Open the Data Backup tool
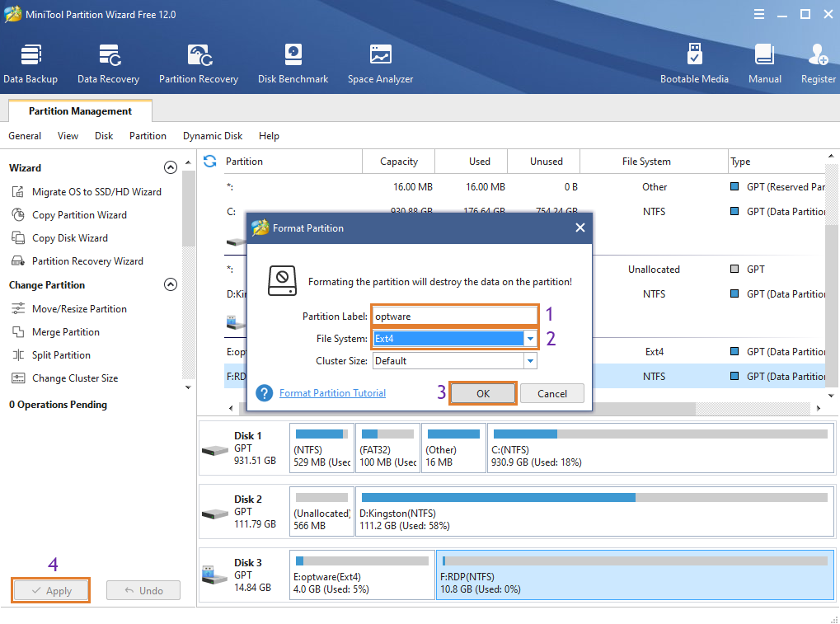 [x=31, y=63]
